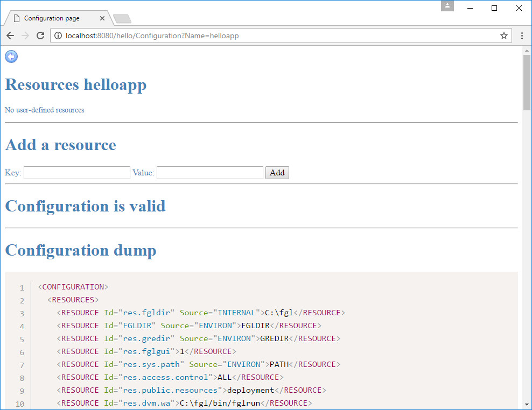Click the browser back navigation arrow
The height and width of the screenshot is (410, 532).
tap(10, 36)
